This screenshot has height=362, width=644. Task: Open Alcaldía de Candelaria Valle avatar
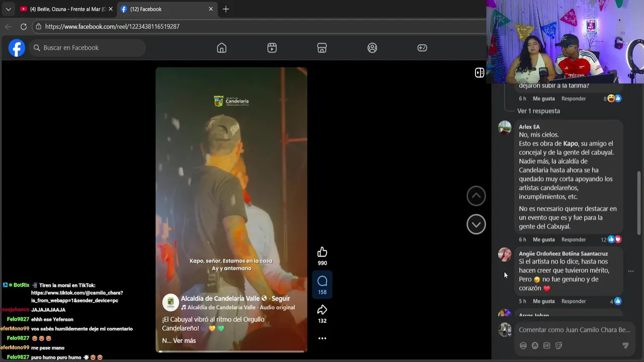[x=171, y=302]
